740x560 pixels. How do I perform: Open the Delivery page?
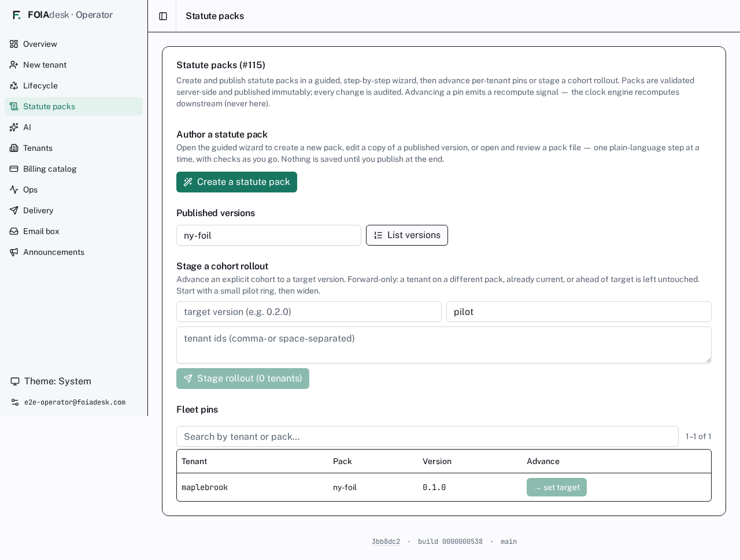click(x=73, y=210)
